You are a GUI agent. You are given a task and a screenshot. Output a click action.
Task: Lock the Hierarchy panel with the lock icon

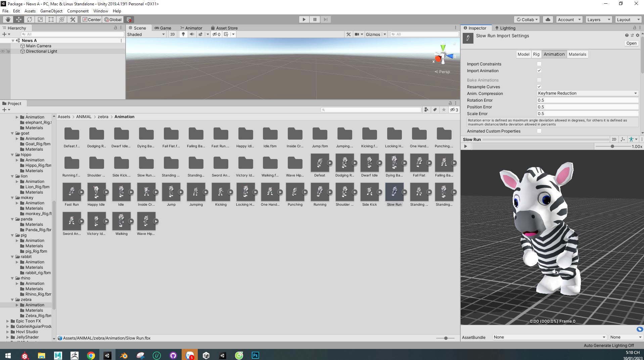click(116, 28)
